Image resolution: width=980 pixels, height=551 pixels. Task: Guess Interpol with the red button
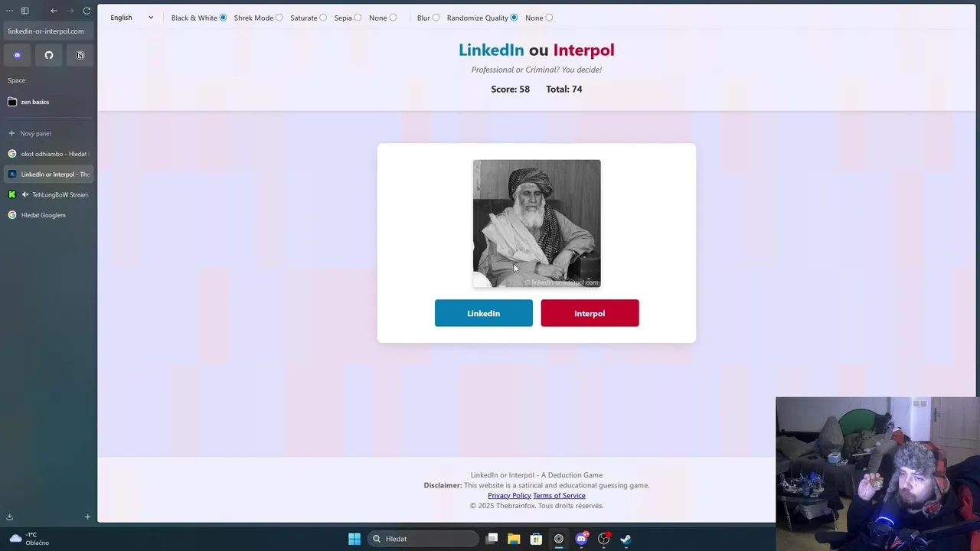click(590, 313)
